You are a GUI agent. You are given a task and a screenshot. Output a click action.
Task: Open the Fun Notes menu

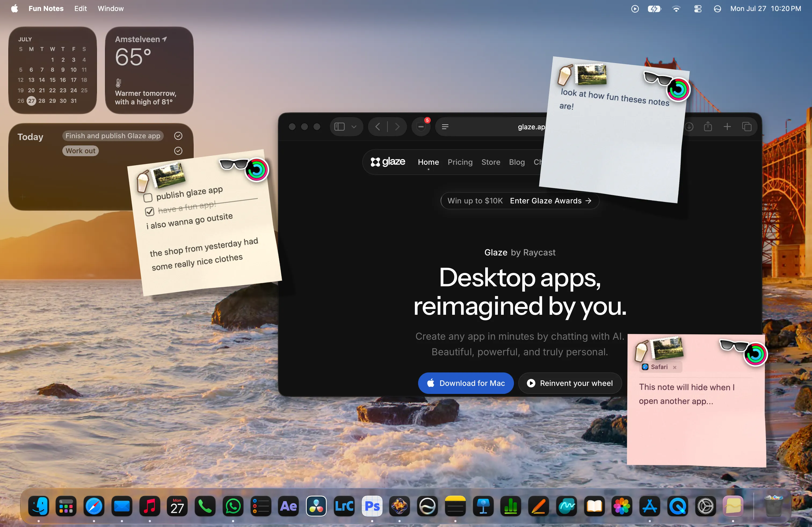(x=46, y=9)
